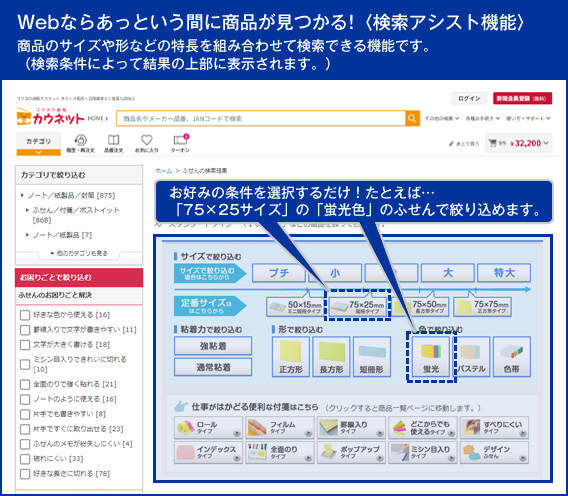Click the お困りごとで絞り込む red header

pyautogui.click(x=79, y=278)
